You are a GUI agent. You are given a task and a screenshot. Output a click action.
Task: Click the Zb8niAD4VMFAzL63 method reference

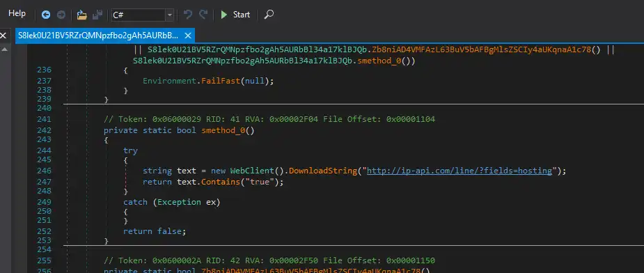(x=481, y=49)
